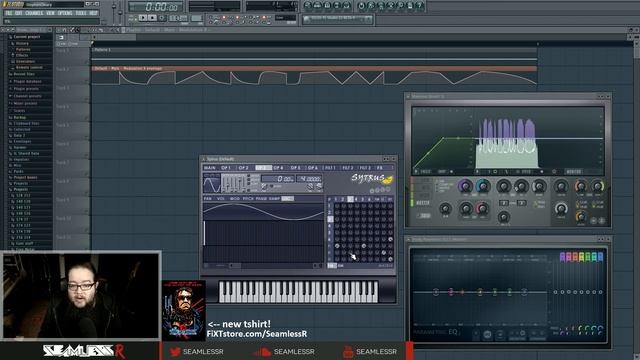Expand the Plugin database folder in browser
Screen dimensions: 640x360
click(x=27, y=82)
